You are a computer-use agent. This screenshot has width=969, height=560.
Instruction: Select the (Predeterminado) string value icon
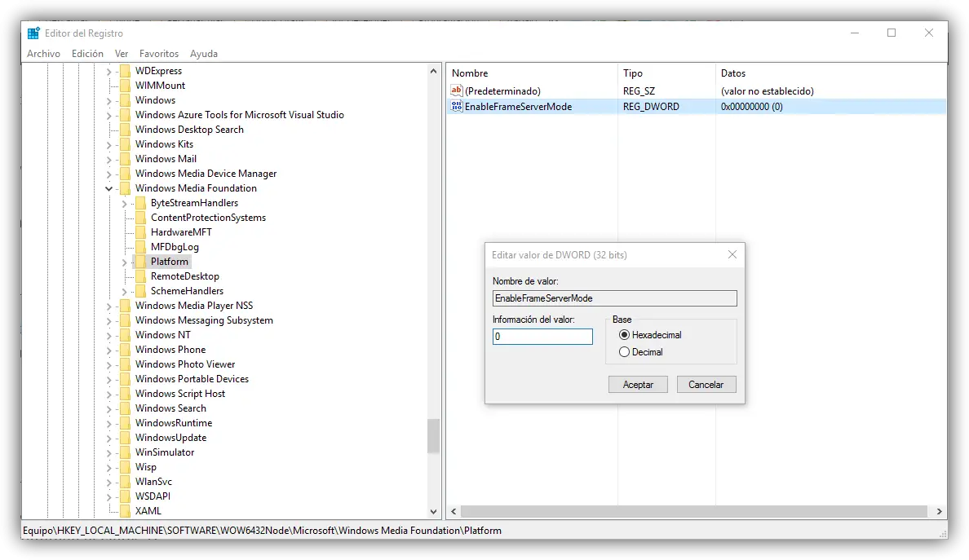point(457,90)
